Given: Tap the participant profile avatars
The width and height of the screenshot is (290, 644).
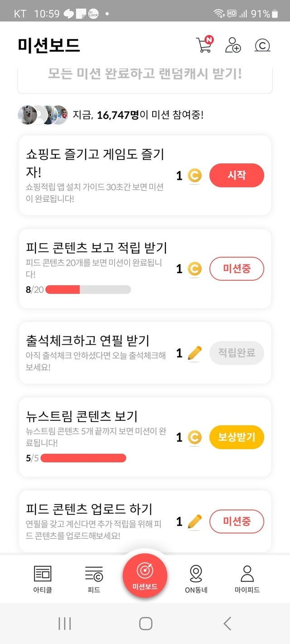Looking at the screenshot, I should (x=43, y=115).
